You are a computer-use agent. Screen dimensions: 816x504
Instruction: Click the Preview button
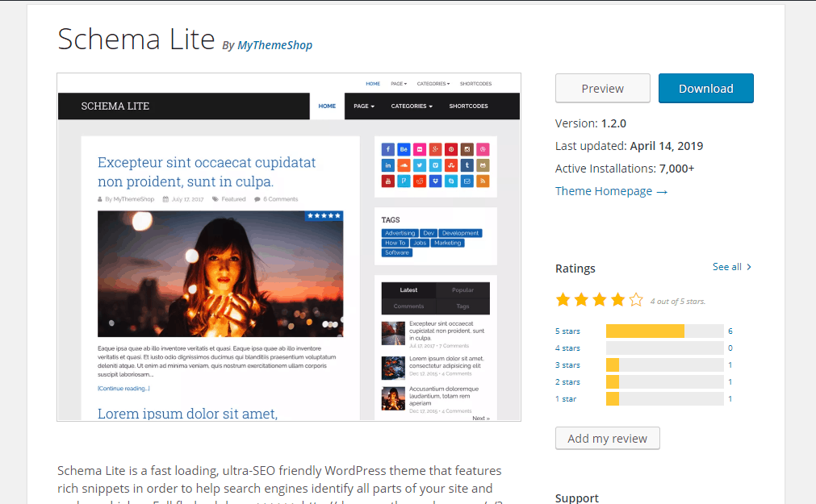(603, 89)
